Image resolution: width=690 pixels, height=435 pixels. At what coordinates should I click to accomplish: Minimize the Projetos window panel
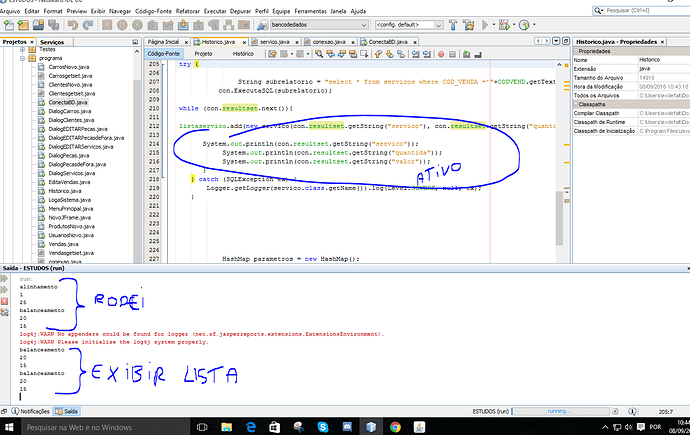(x=135, y=42)
